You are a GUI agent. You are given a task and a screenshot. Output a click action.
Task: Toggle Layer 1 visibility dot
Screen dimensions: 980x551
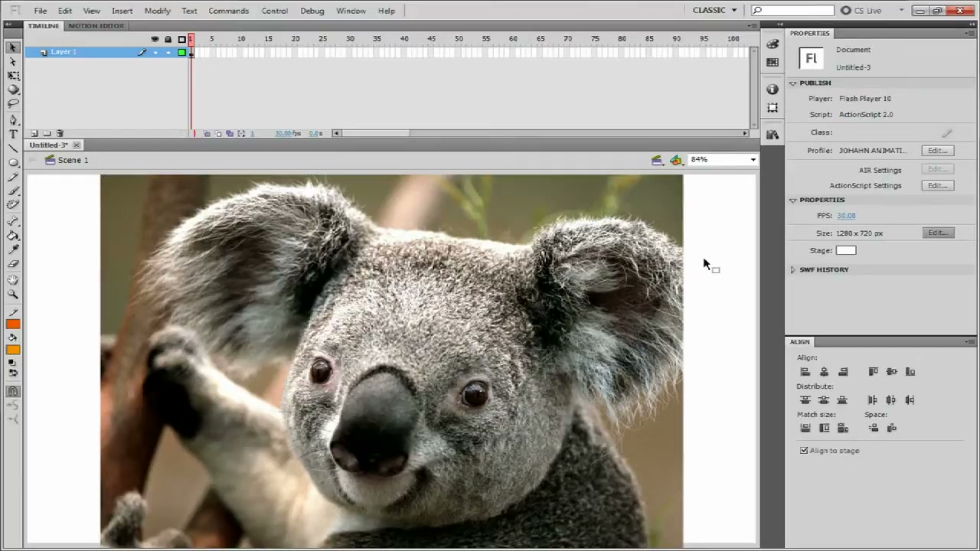click(x=155, y=52)
